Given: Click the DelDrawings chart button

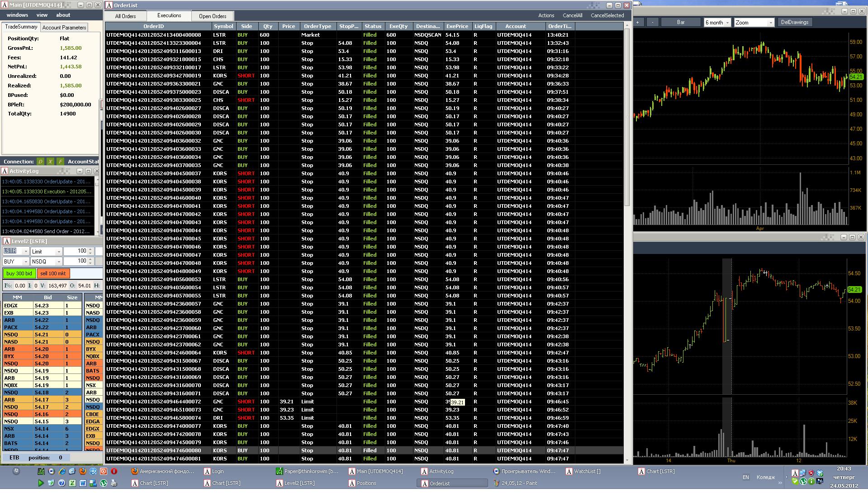Looking at the screenshot, I should [794, 22].
